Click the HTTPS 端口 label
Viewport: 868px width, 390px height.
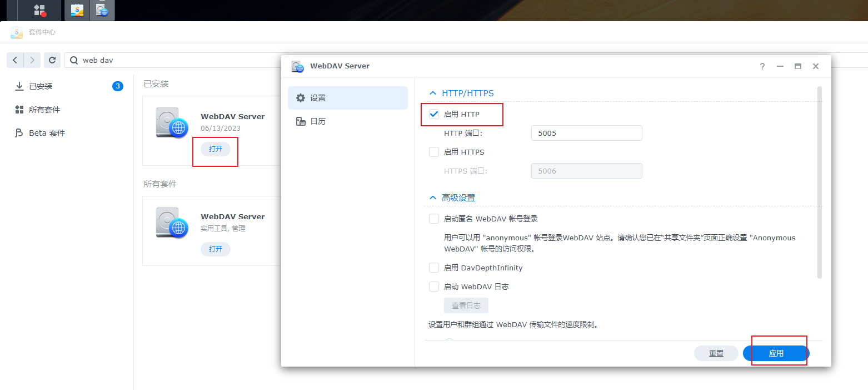pyautogui.click(x=466, y=171)
